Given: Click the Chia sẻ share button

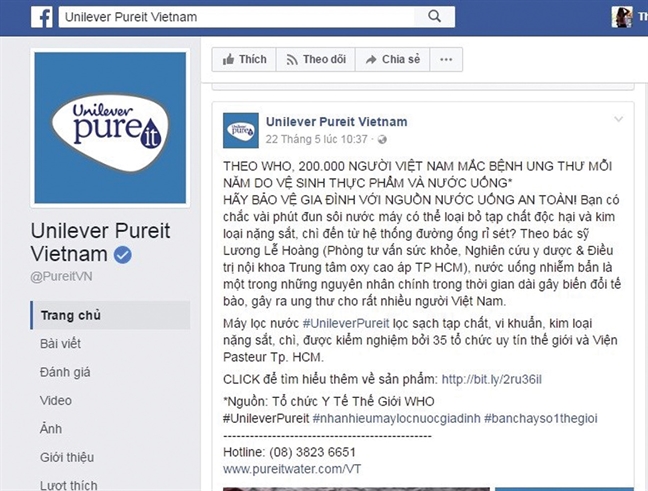Looking at the screenshot, I should 393,60.
